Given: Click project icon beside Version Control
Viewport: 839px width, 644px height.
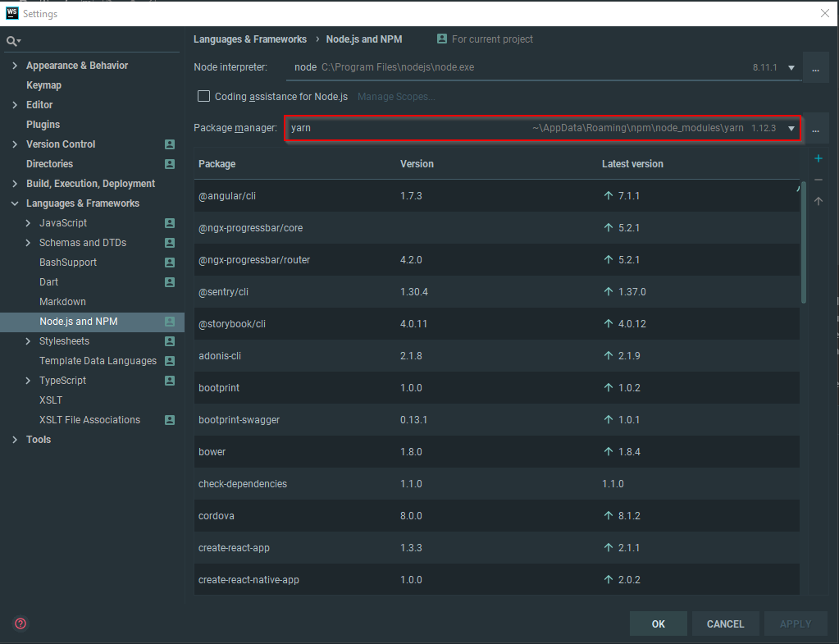Looking at the screenshot, I should [170, 144].
